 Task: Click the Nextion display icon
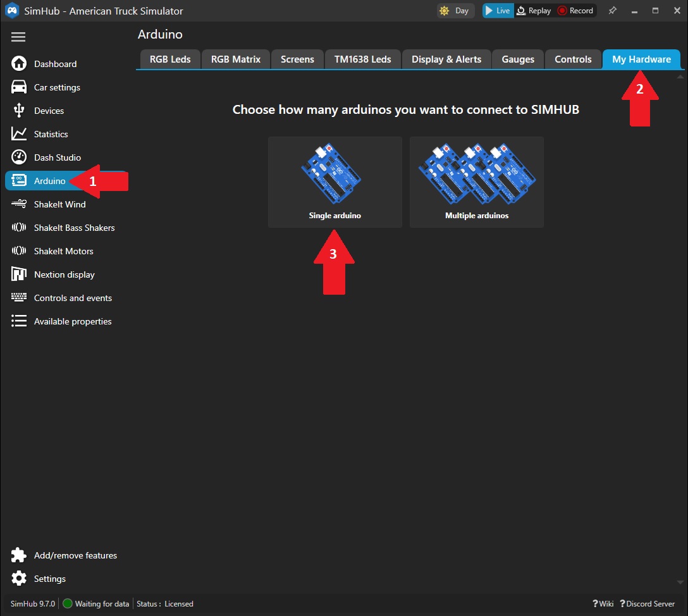(19, 274)
